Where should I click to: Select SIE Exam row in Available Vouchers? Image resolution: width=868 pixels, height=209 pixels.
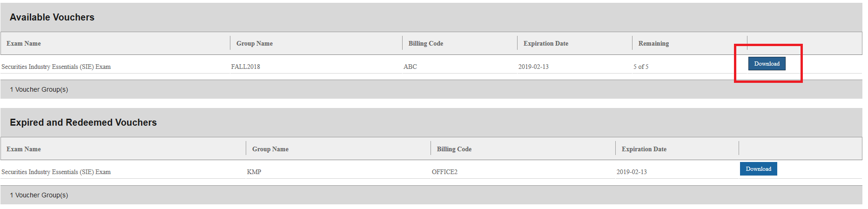click(56, 67)
